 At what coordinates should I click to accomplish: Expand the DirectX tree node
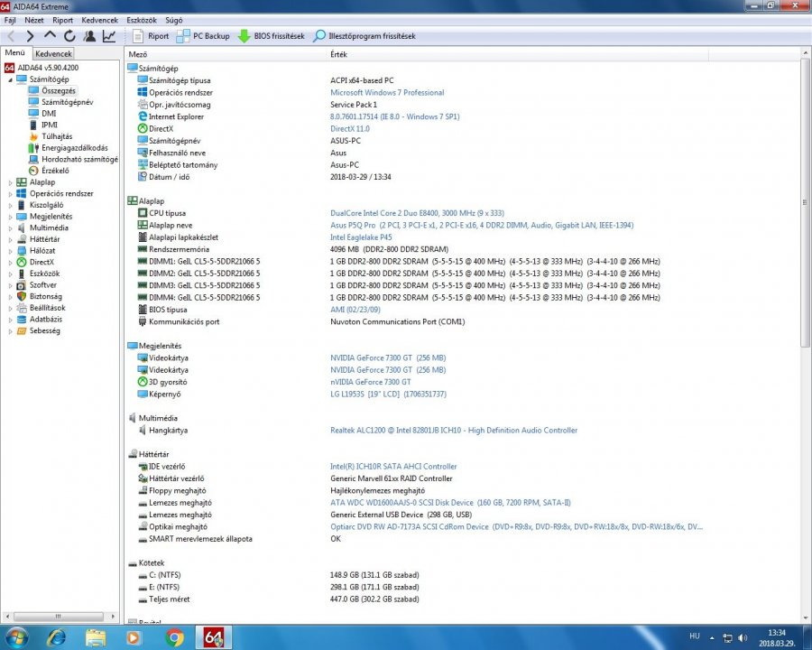(x=10, y=263)
